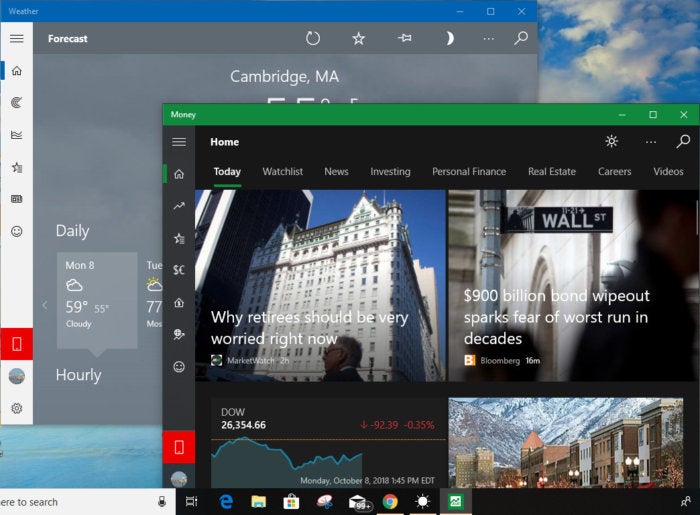This screenshot has width=700, height=515.
Task: Select the Today tab in Money
Action: [x=227, y=172]
